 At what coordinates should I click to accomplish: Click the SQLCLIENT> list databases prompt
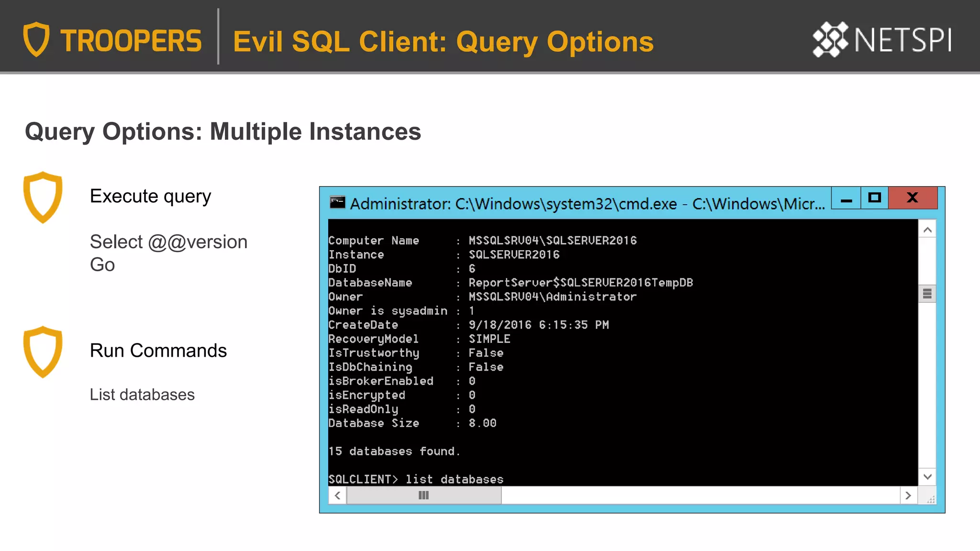pos(416,479)
